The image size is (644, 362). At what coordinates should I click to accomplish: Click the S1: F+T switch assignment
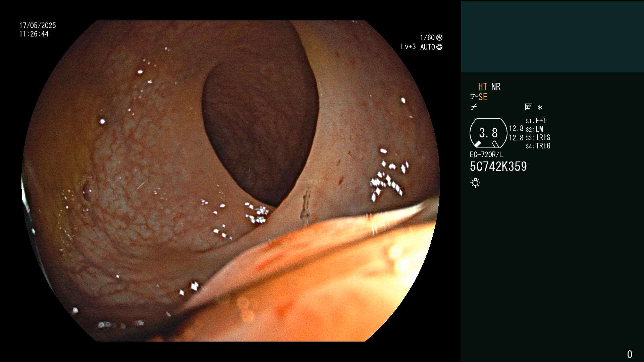point(536,121)
